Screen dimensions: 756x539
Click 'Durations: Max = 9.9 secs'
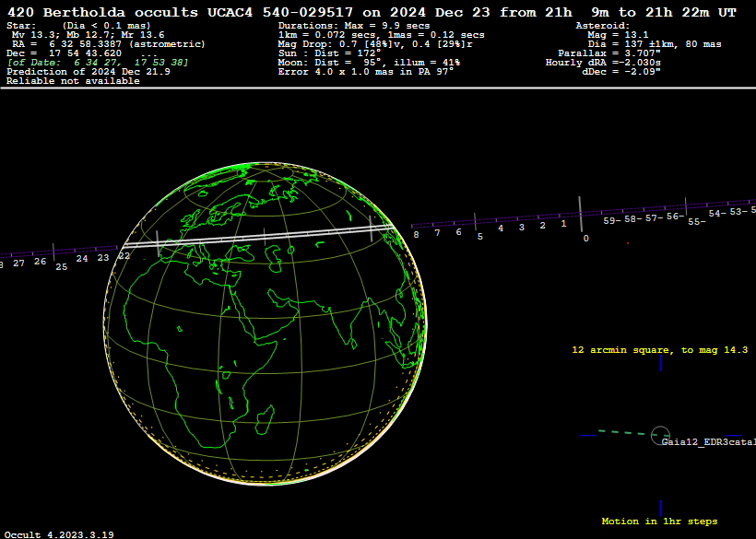coord(354,26)
